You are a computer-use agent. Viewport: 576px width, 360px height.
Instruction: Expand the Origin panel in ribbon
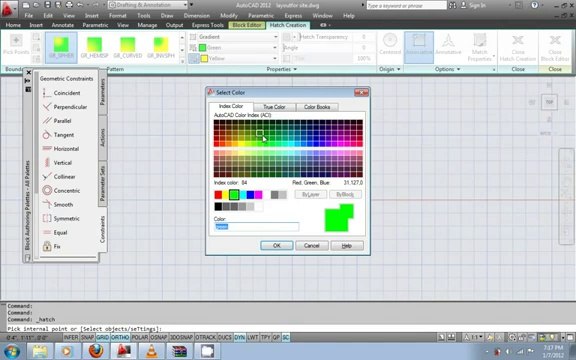click(389, 69)
